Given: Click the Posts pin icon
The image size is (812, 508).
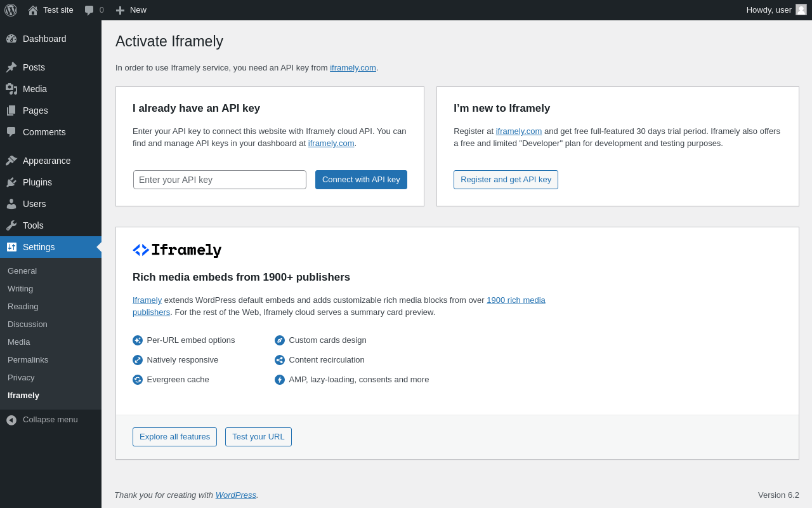Looking at the screenshot, I should click(x=11, y=67).
